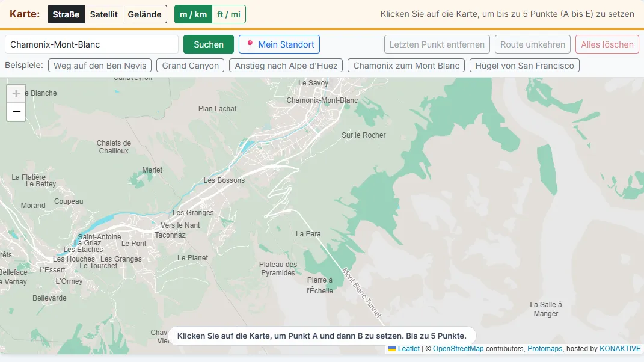
Task: Zoom out with the map minus button
Action: coord(16,112)
